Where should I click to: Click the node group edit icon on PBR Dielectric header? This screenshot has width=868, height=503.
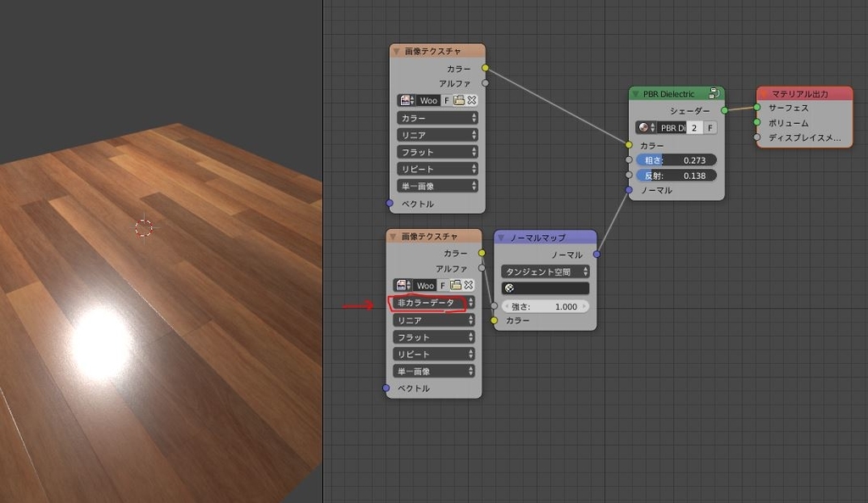[714, 93]
